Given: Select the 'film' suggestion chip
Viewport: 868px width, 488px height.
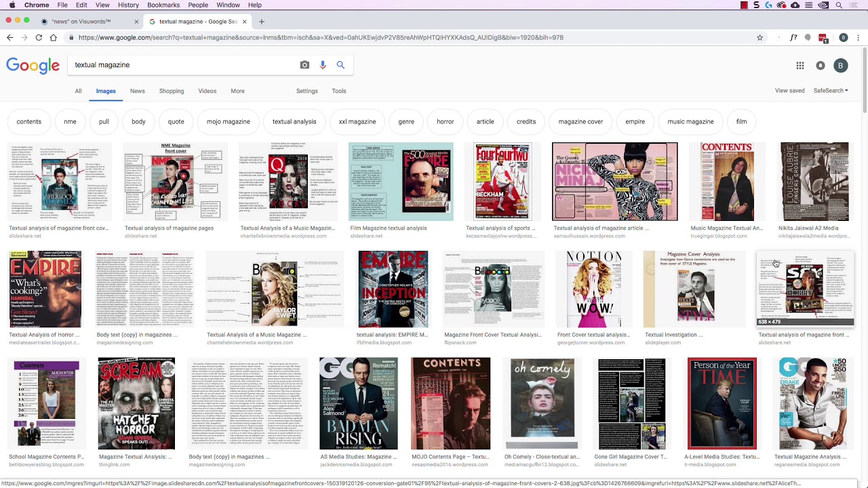Looking at the screenshot, I should (x=742, y=122).
